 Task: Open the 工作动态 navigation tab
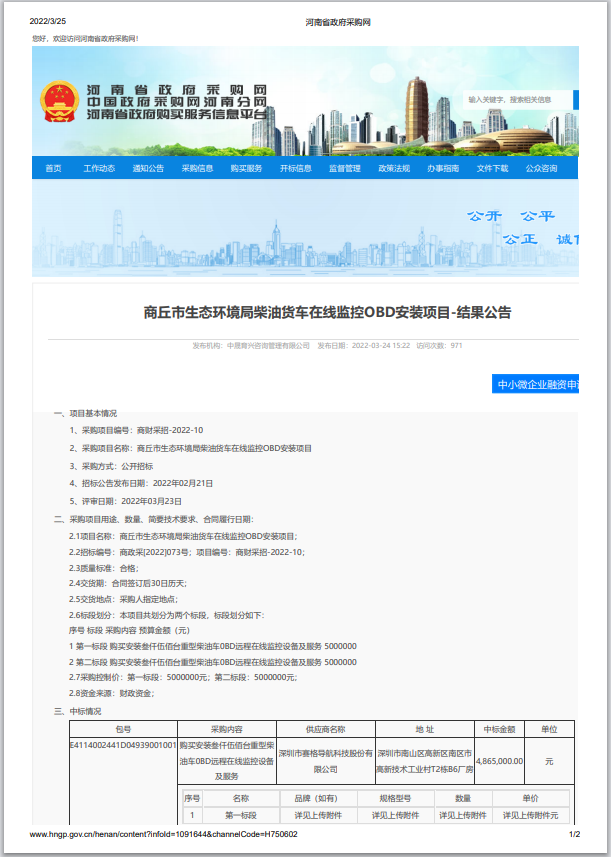click(x=99, y=168)
